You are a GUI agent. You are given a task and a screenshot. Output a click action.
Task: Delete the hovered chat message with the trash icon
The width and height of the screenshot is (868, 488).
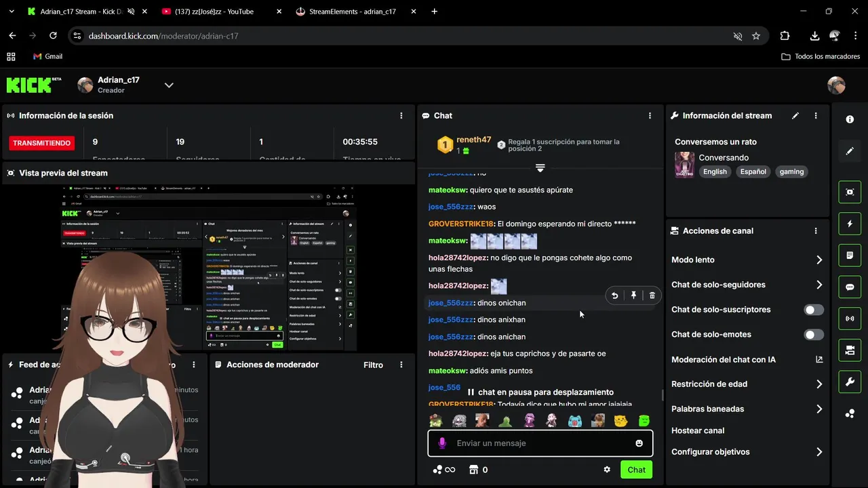[x=652, y=296]
